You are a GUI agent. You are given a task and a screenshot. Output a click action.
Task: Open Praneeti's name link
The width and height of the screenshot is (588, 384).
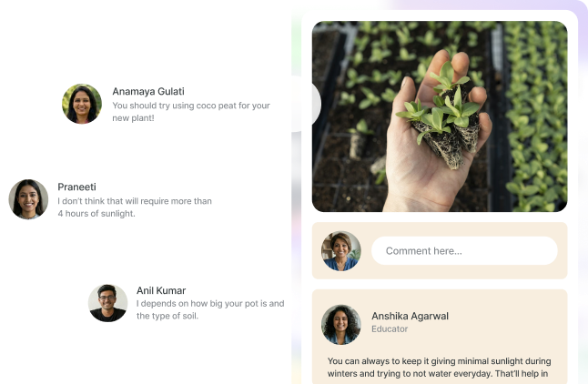[76, 187]
